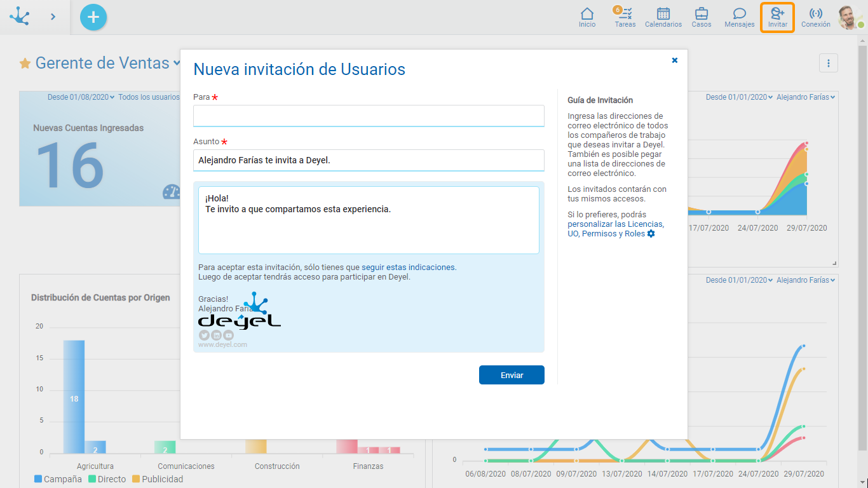868x488 pixels.
Task: Click the Enviar button to send invitation
Action: click(x=512, y=375)
